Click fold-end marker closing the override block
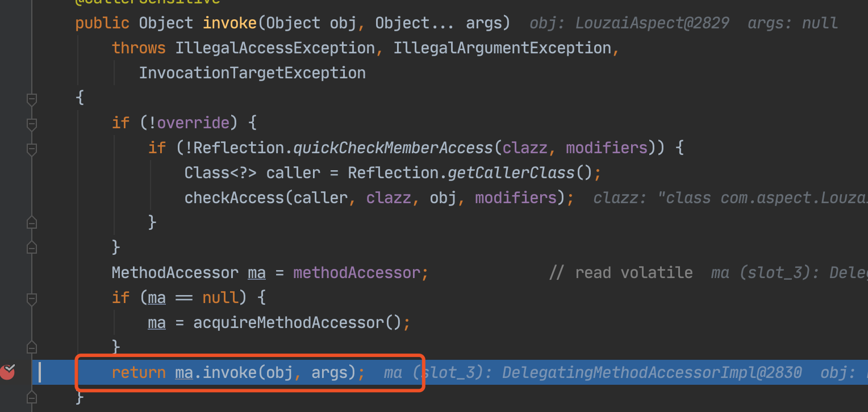Image resolution: width=868 pixels, height=412 pixels. coord(32,247)
